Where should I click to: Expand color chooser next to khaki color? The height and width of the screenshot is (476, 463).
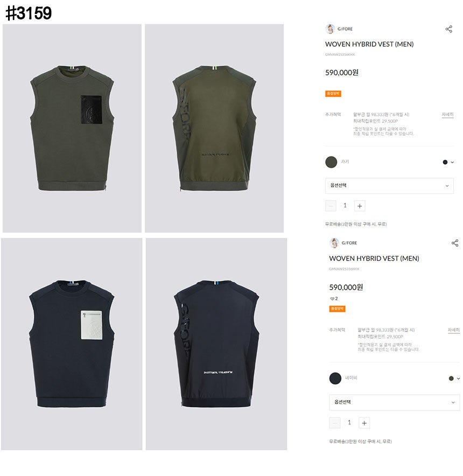tap(448, 162)
